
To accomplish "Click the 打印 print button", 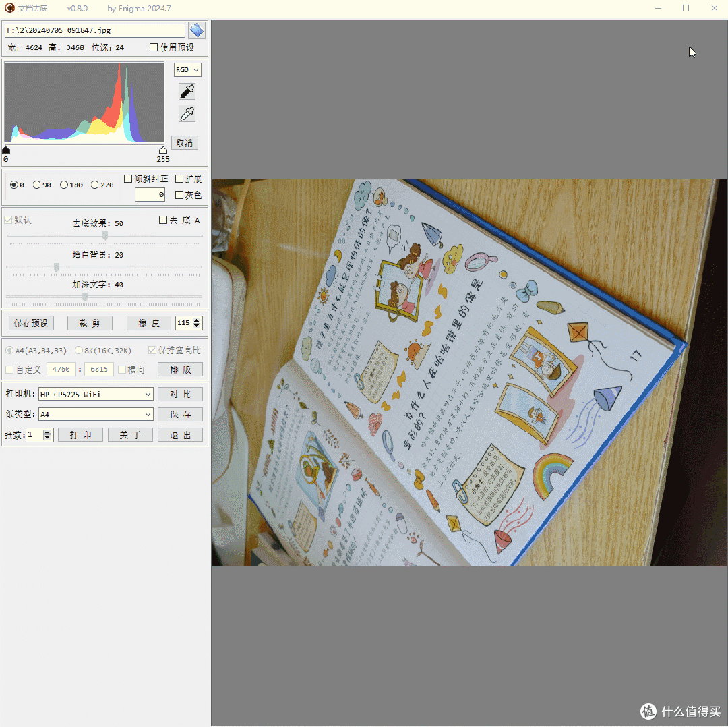I will point(80,435).
